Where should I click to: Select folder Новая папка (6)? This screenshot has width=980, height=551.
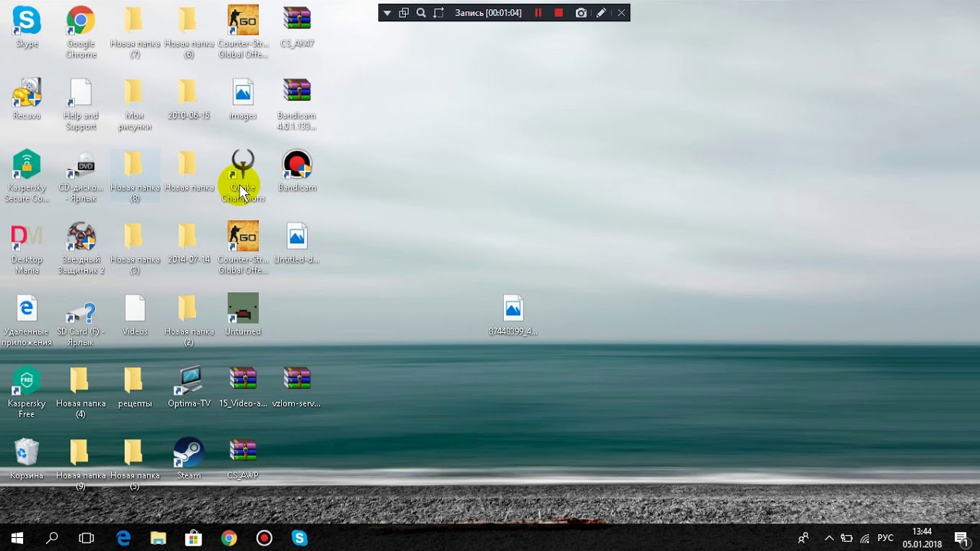(x=189, y=32)
